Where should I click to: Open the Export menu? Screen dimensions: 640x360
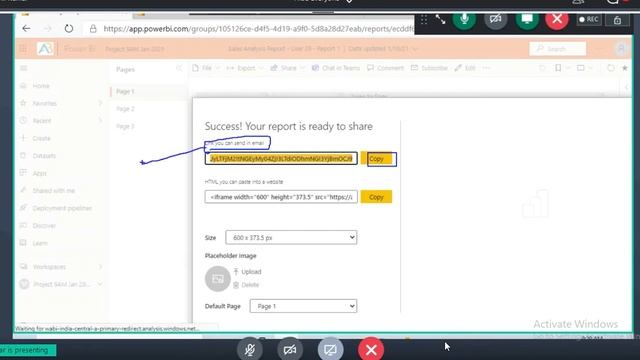pos(245,68)
